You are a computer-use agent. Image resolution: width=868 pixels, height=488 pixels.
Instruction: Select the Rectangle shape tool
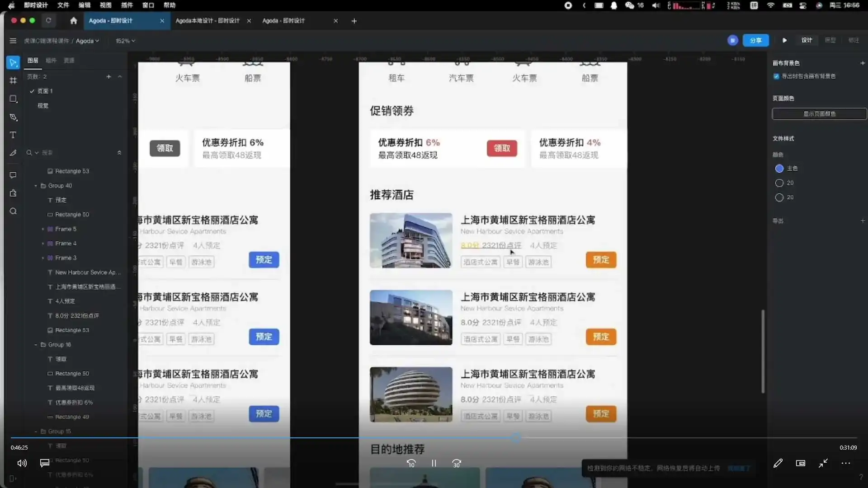(13, 99)
